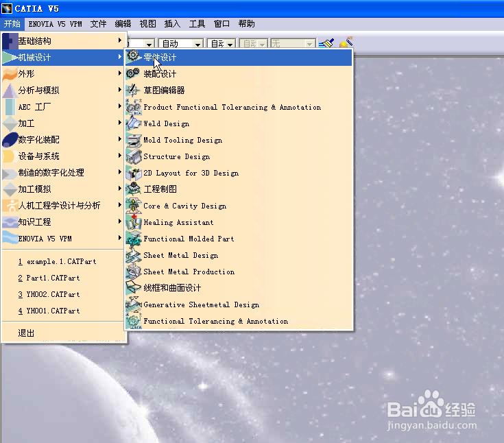Screen dimensions: 504x443
Task: Click the Healing Assistant icon
Action: (133, 222)
